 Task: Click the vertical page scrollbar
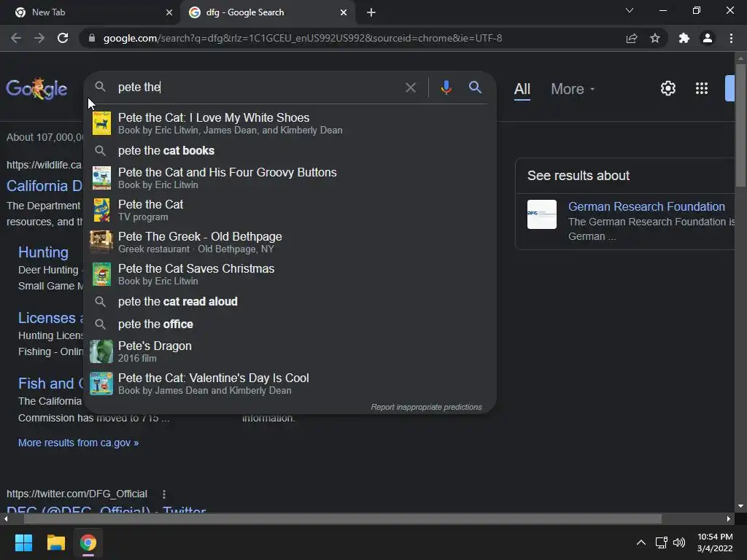click(x=740, y=125)
